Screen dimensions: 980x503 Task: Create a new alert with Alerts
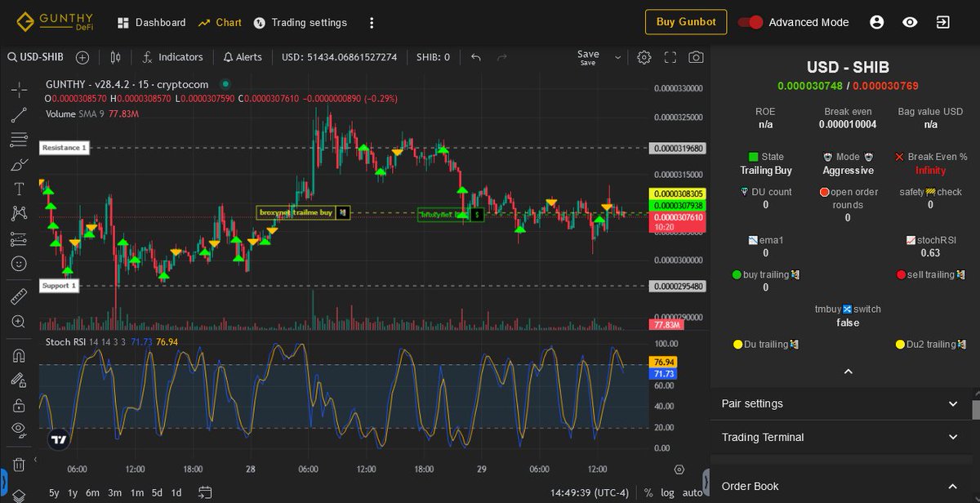(243, 57)
